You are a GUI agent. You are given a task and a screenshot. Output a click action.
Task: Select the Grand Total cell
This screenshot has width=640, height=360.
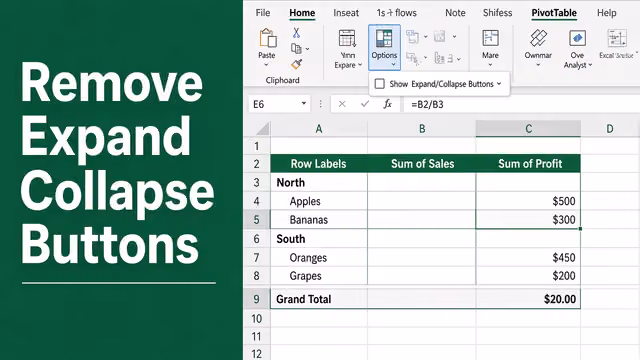319,299
